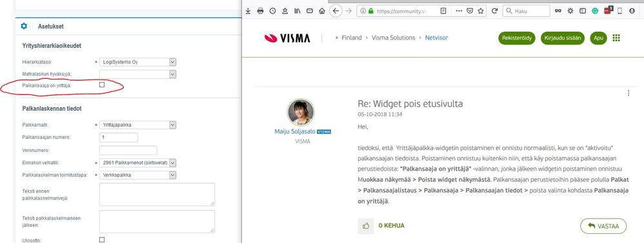644x243 pixels.
Task: Click the Visma Solutions breadcrumb link
Action: tap(394, 38)
